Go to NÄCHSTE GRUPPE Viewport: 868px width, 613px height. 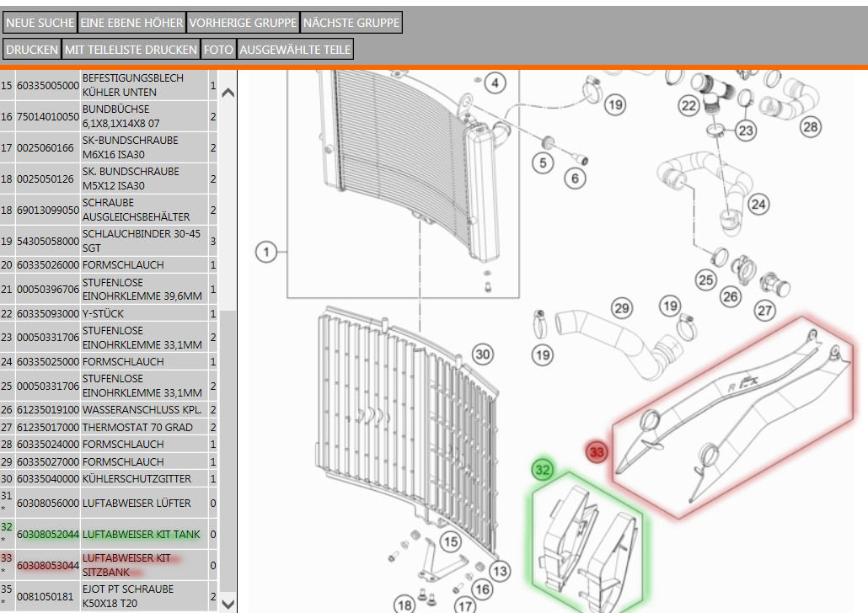[x=351, y=23]
